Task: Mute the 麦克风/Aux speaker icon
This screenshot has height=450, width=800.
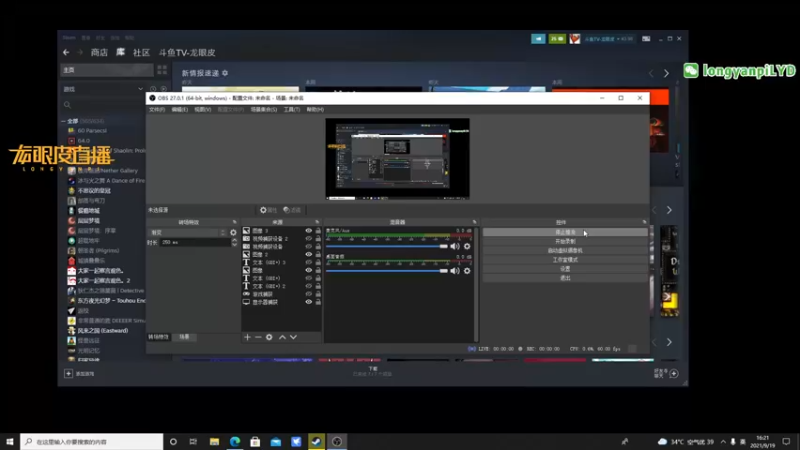Action: 455,246
